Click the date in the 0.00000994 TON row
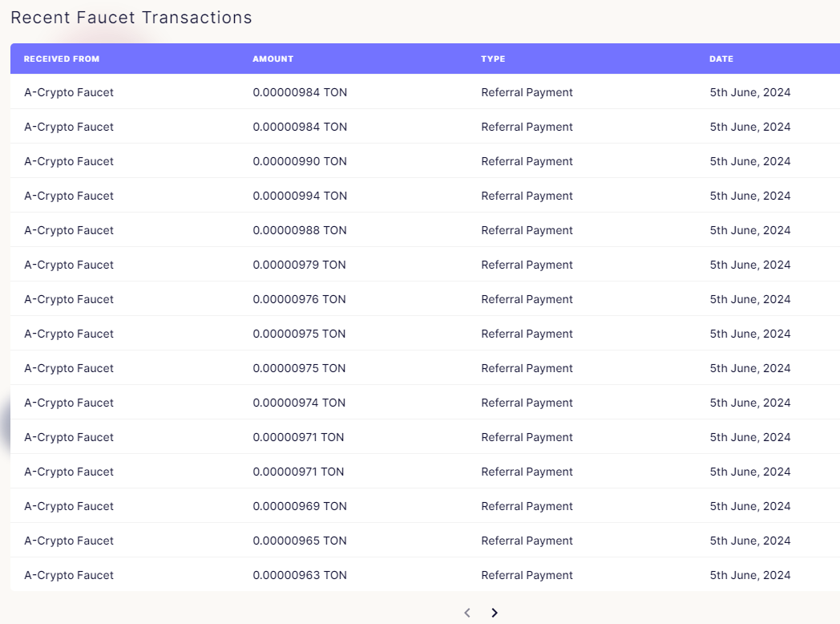This screenshot has height=624, width=840. (749, 196)
